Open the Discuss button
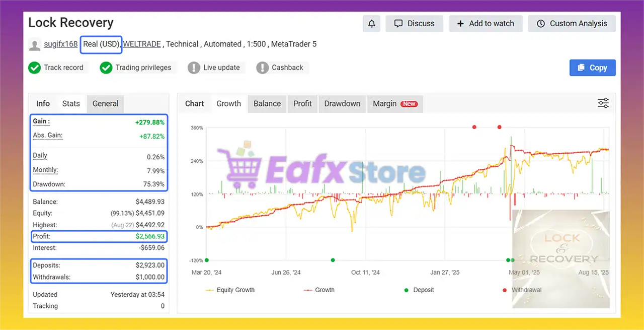 coord(414,24)
